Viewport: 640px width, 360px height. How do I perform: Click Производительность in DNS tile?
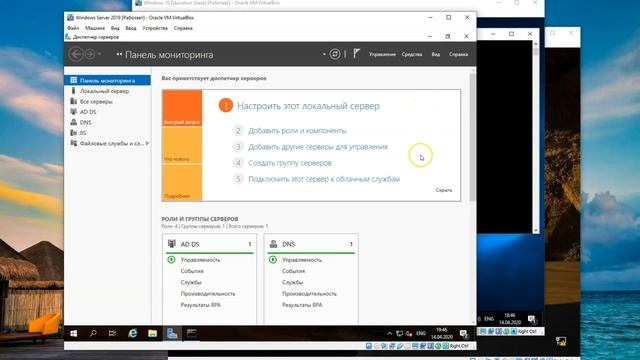pos(309,293)
